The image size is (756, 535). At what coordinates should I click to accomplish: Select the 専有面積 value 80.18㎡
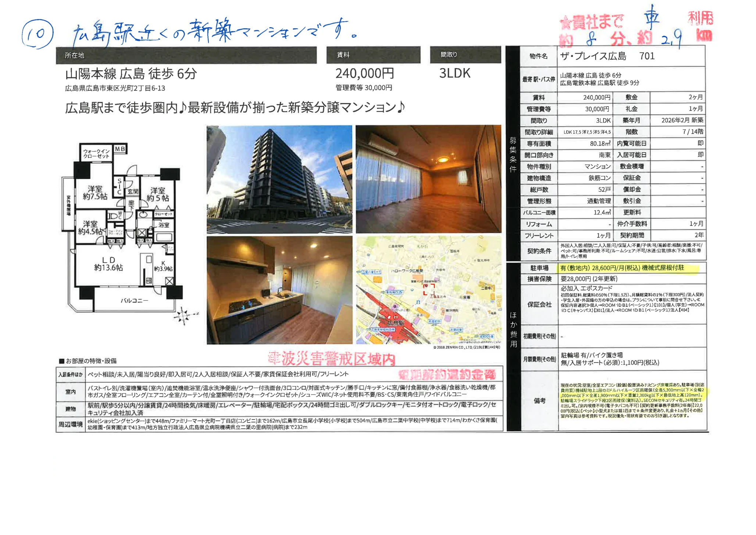(600, 143)
